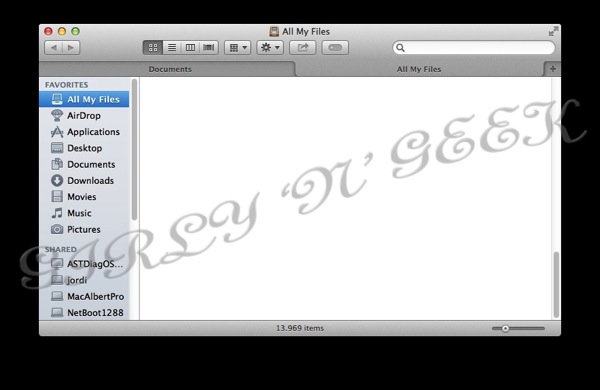The width and height of the screenshot is (600, 390).
Task: Click inside the search field
Action: coord(474,47)
